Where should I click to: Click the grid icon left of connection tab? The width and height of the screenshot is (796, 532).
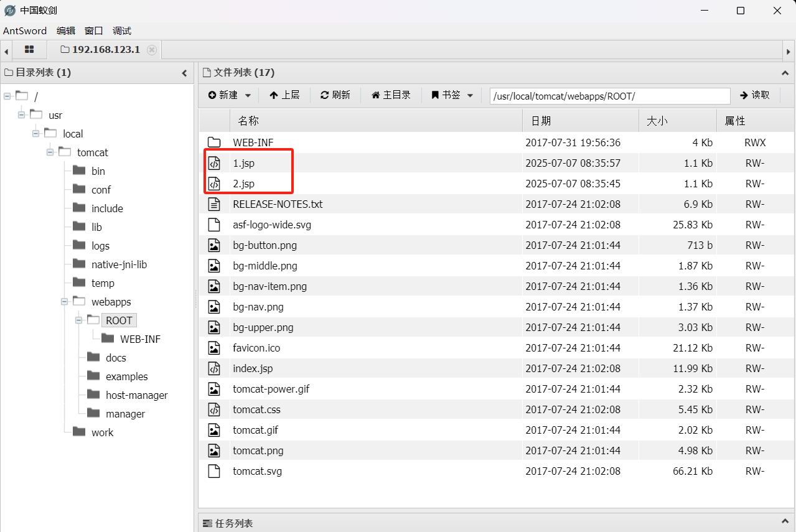(x=29, y=50)
